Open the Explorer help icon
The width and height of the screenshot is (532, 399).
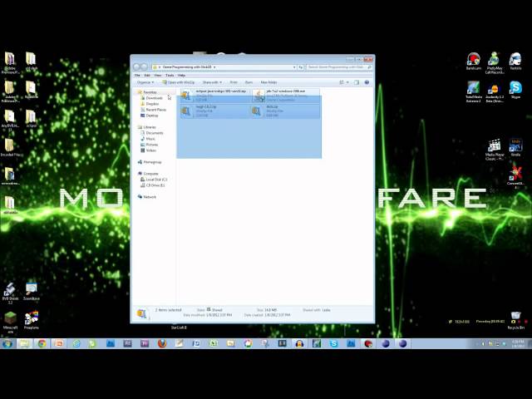coord(367,82)
